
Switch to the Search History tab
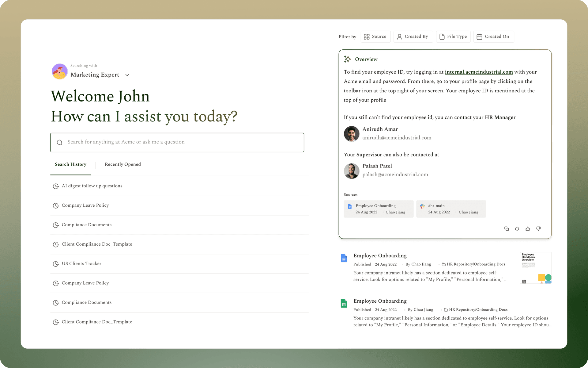(x=70, y=164)
